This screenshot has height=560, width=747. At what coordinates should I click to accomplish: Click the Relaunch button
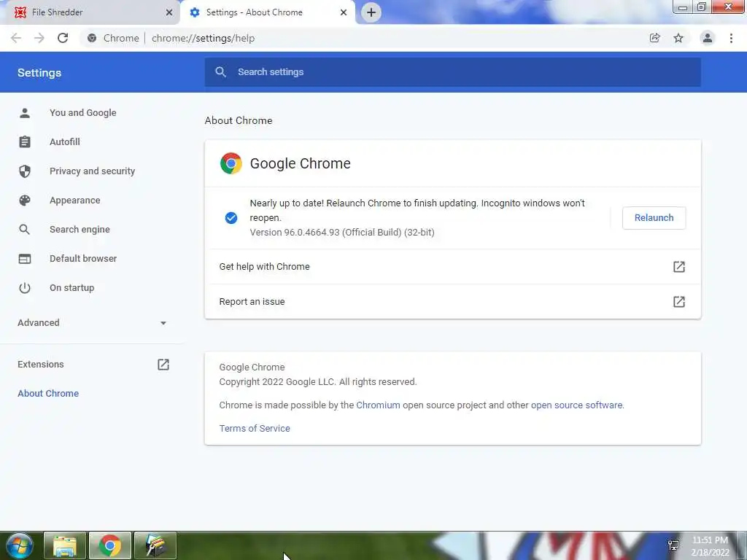654,217
